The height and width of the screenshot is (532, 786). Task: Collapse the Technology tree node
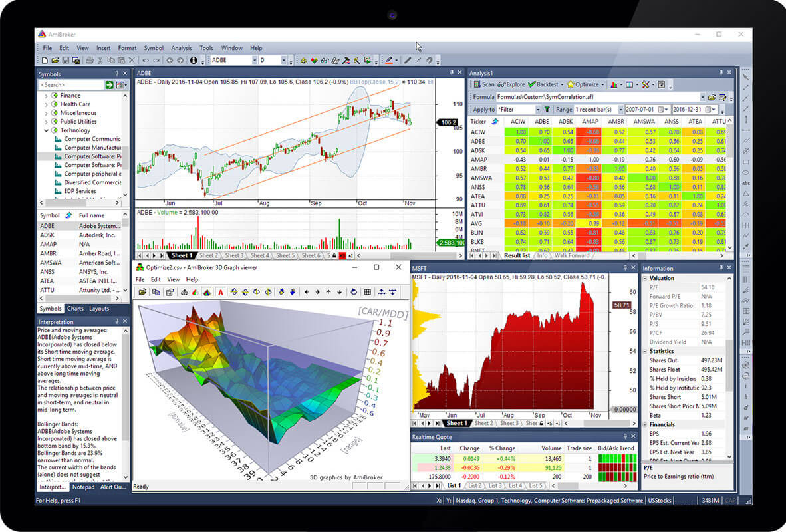coord(46,130)
